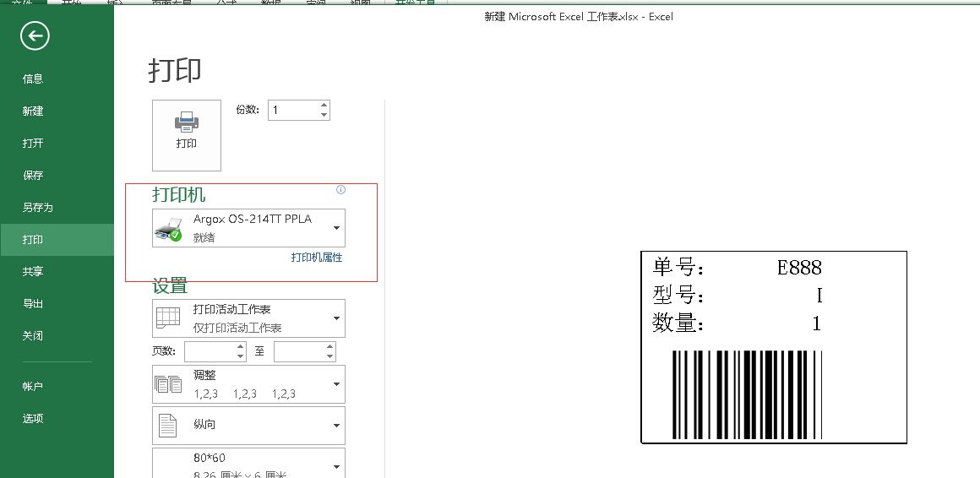Screen dimensions: 980x478
Task: Open the portrait orientation (纵向) dropdown
Action: coord(248,426)
